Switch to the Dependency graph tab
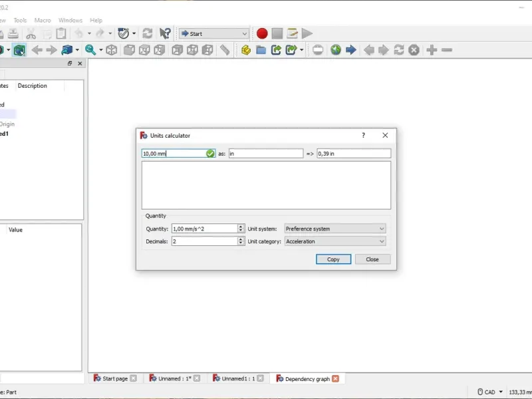The width and height of the screenshot is (532, 399). point(307,378)
